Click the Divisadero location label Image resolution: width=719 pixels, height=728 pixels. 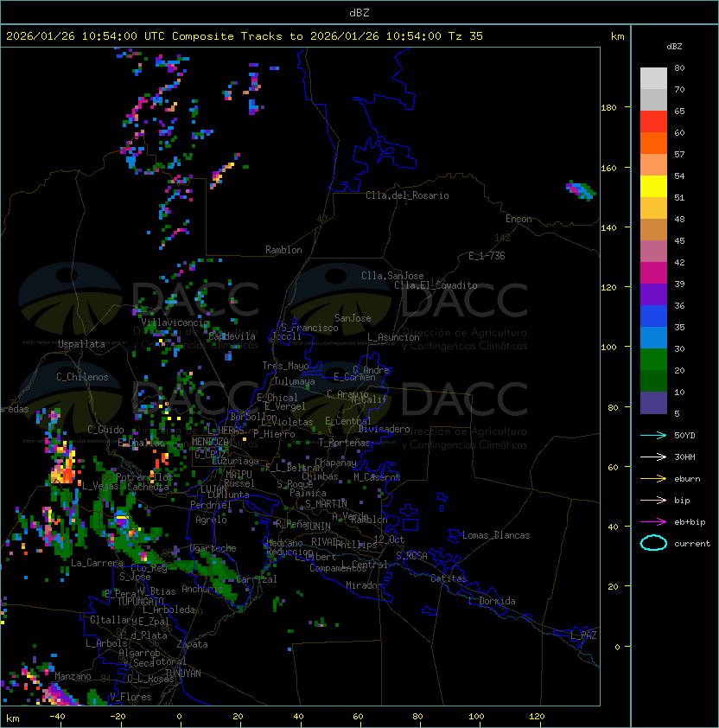[x=385, y=429]
